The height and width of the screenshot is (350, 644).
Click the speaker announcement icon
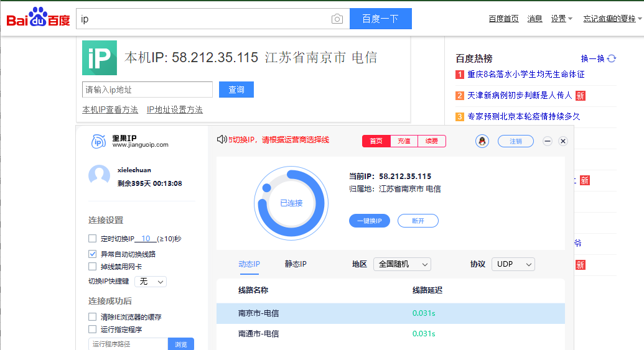coord(222,139)
